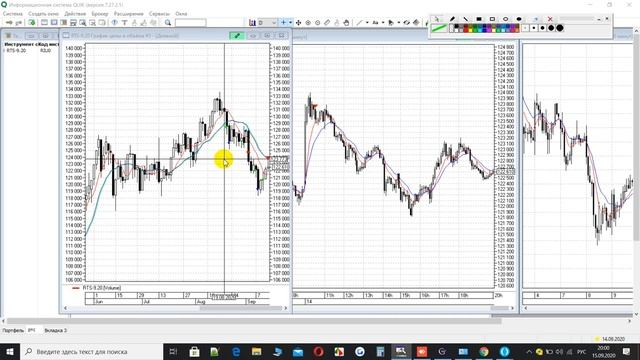The height and width of the screenshot is (360, 640).
Task: Expand the line tool dropdown arrow
Action: pyautogui.click(x=367, y=22)
